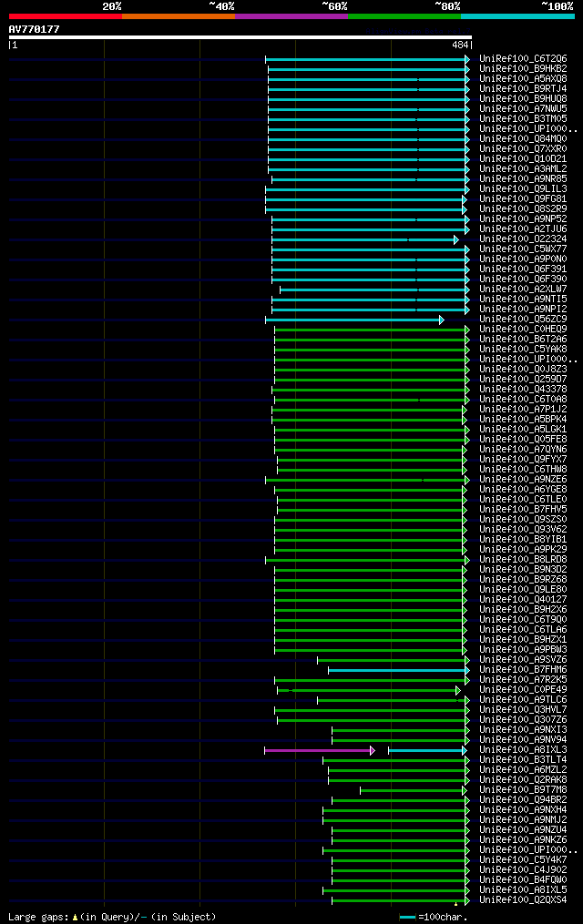Click the UniRef100_A9NKZ6 label

tap(523, 840)
